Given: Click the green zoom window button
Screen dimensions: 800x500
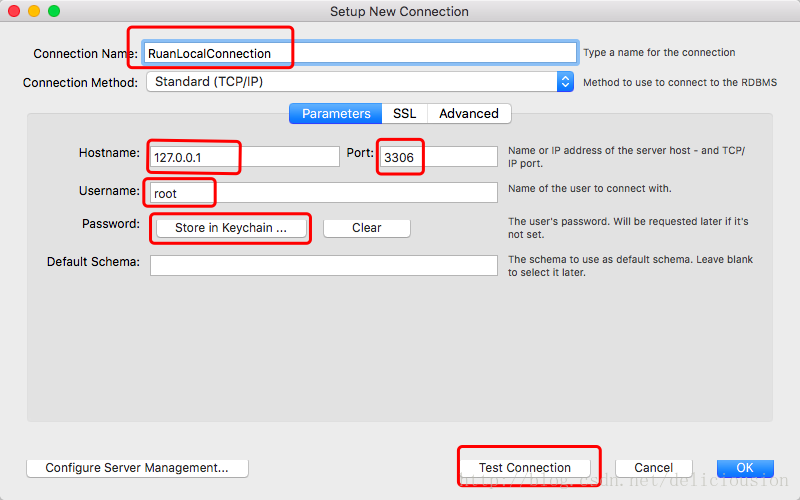Looking at the screenshot, I should pyautogui.click(x=54, y=11).
